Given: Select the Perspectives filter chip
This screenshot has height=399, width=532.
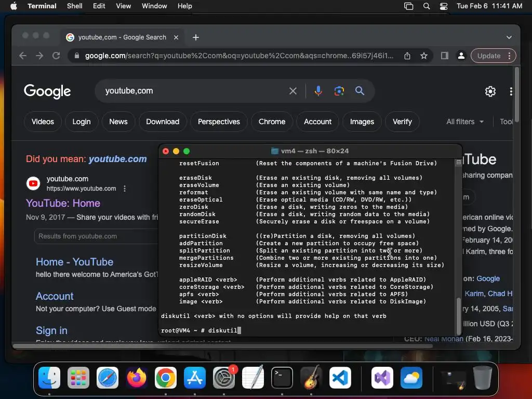Looking at the screenshot, I should click(x=219, y=122).
